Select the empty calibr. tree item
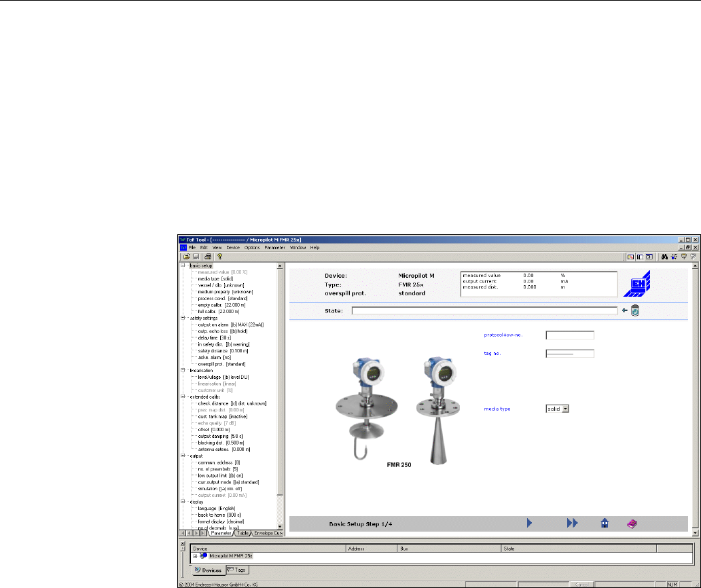The image size is (701, 588). pos(221,305)
